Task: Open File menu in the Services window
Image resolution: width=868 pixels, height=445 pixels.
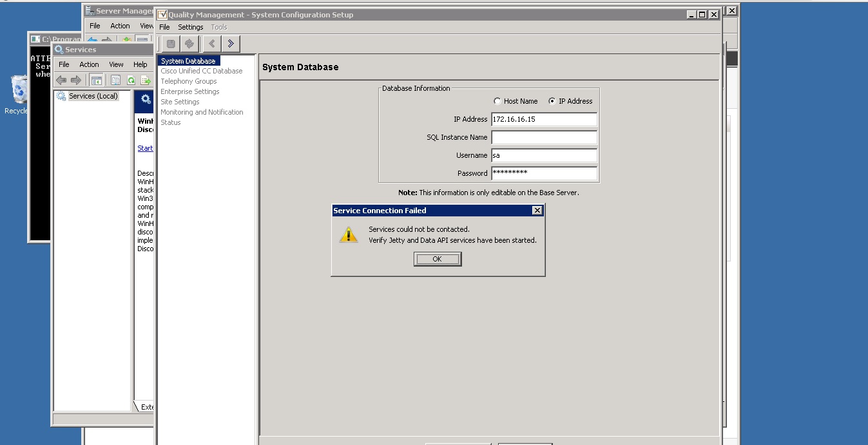Action: 64,64
